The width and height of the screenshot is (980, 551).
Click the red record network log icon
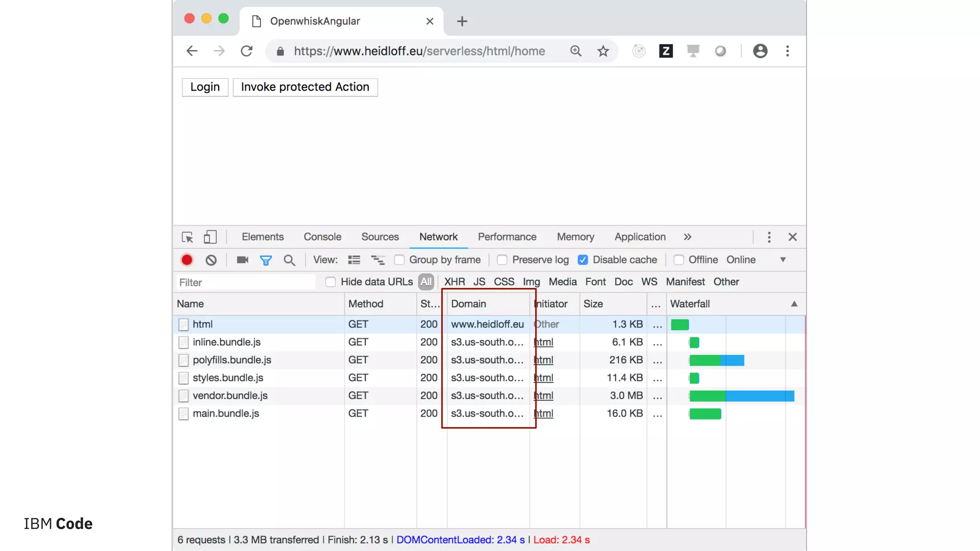point(187,260)
